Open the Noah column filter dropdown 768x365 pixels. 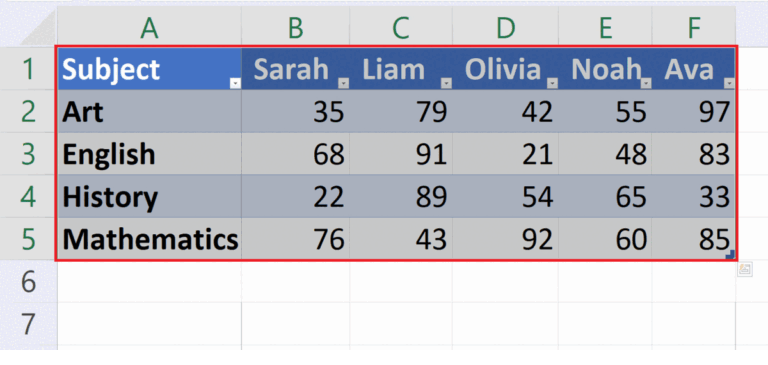pyautogui.click(x=646, y=83)
